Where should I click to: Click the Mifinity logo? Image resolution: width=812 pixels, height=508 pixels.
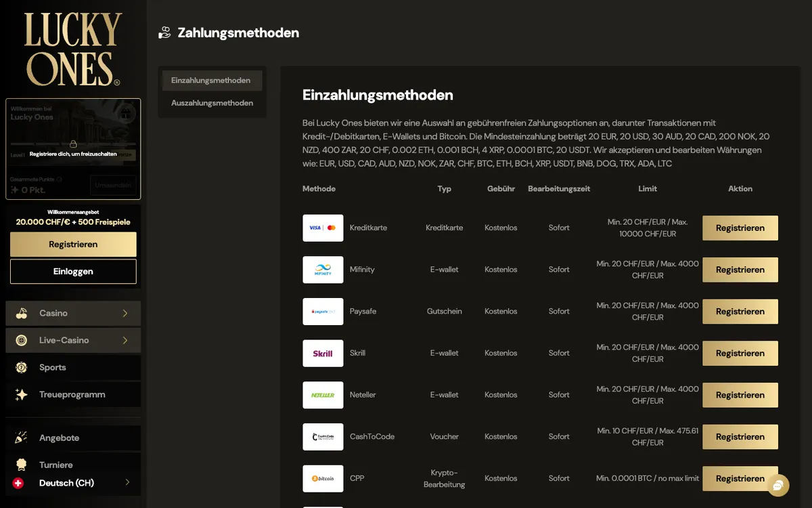click(x=323, y=270)
